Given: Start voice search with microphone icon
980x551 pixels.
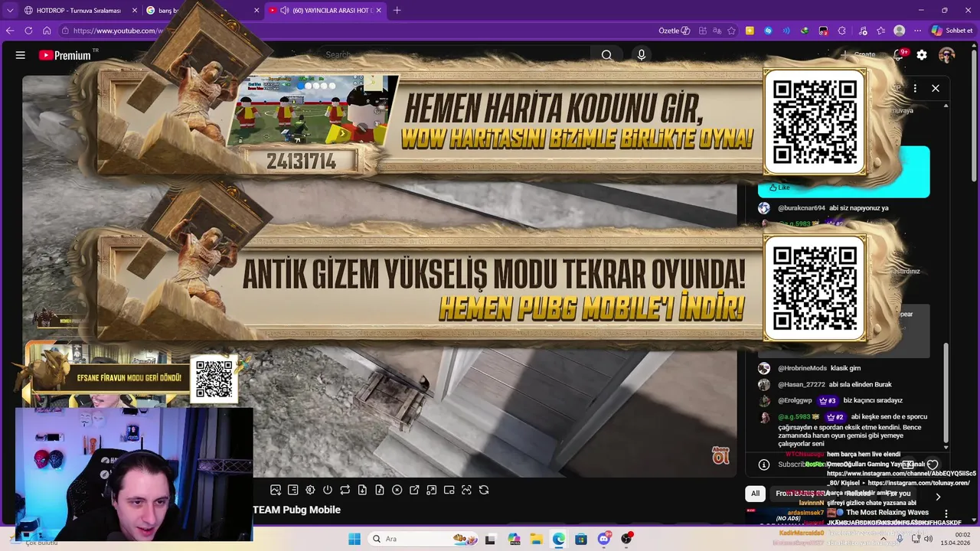Looking at the screenshot, I should [642, 55].
